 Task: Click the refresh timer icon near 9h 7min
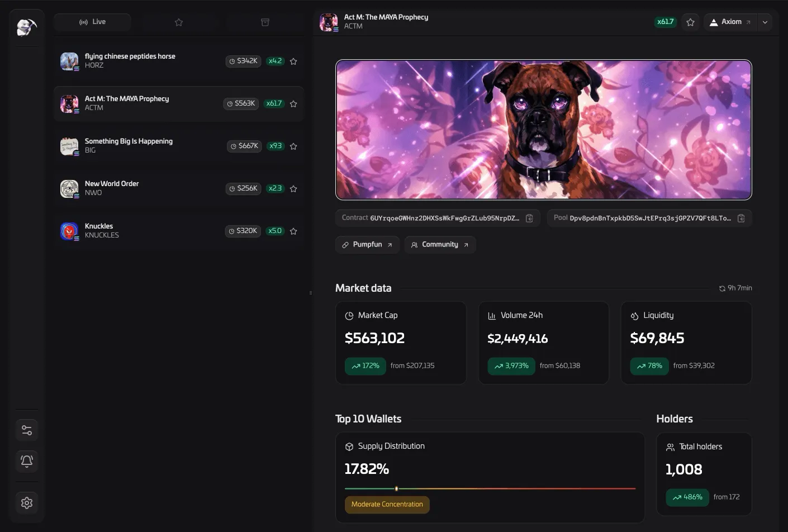(x=721, y=288)
